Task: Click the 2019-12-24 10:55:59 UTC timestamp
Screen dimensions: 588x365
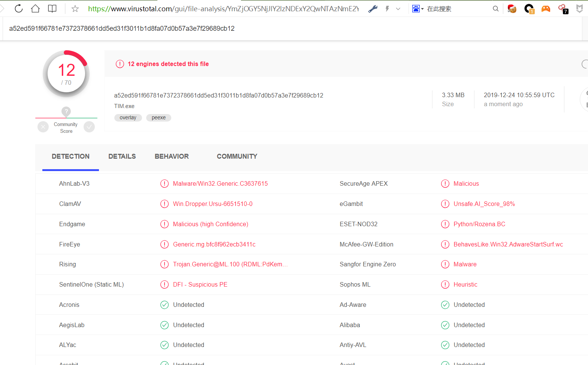Action: 519,95
